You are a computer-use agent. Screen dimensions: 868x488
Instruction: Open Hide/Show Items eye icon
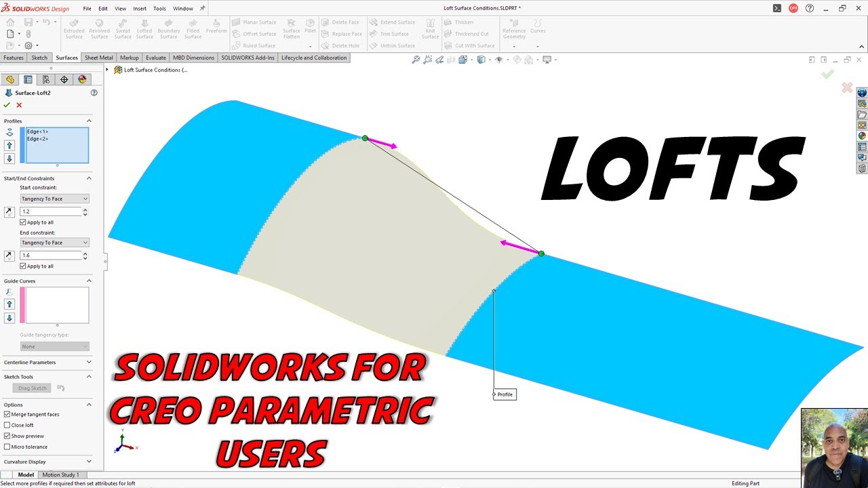tap(500, 60)
